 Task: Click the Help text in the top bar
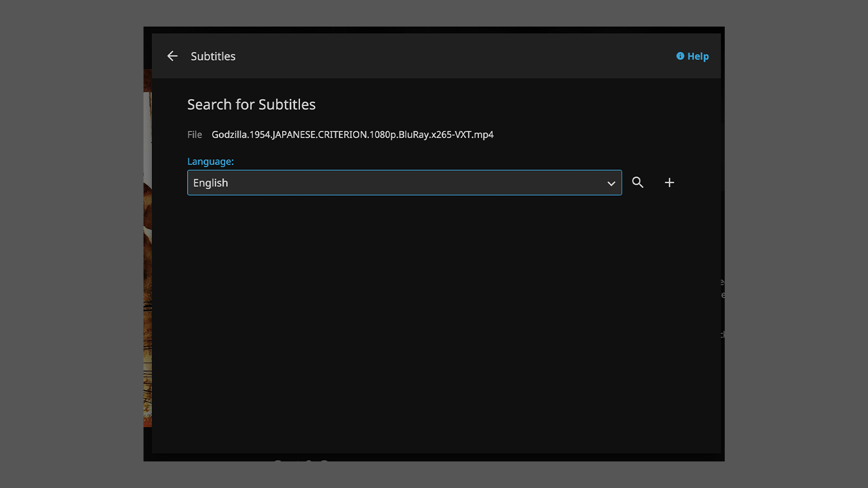coord(697,56)
